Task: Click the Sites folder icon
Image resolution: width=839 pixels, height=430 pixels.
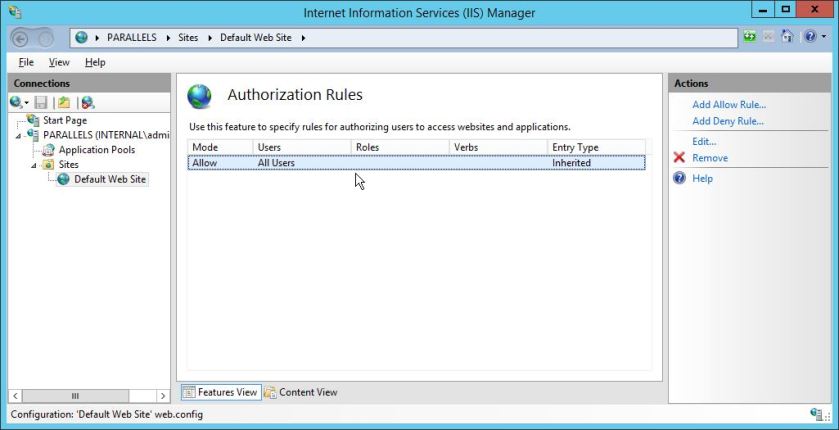Action: pyautogui.click(x=49, y=164)
